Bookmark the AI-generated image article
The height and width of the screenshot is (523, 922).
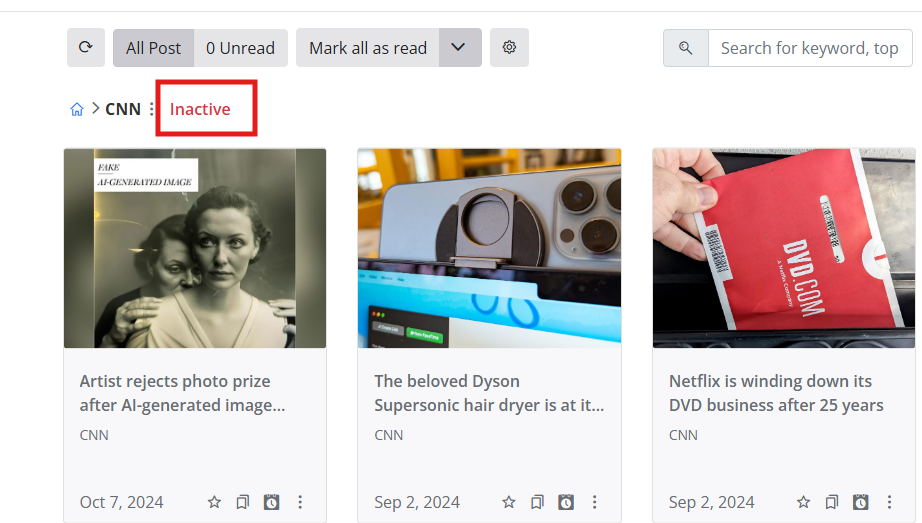242,502
